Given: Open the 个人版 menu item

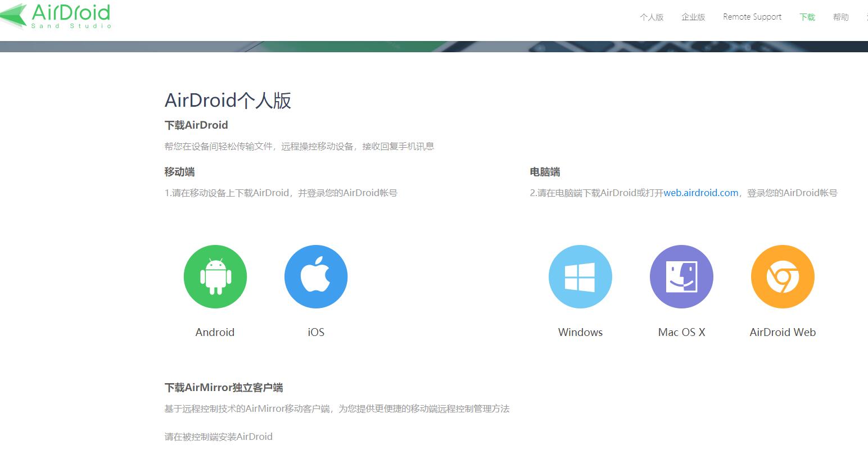Looking at the screenshot, I should pos(652,17).
